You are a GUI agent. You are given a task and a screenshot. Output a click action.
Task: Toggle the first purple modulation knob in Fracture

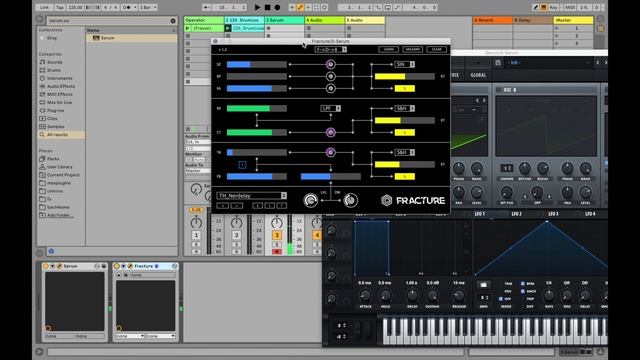331,64
